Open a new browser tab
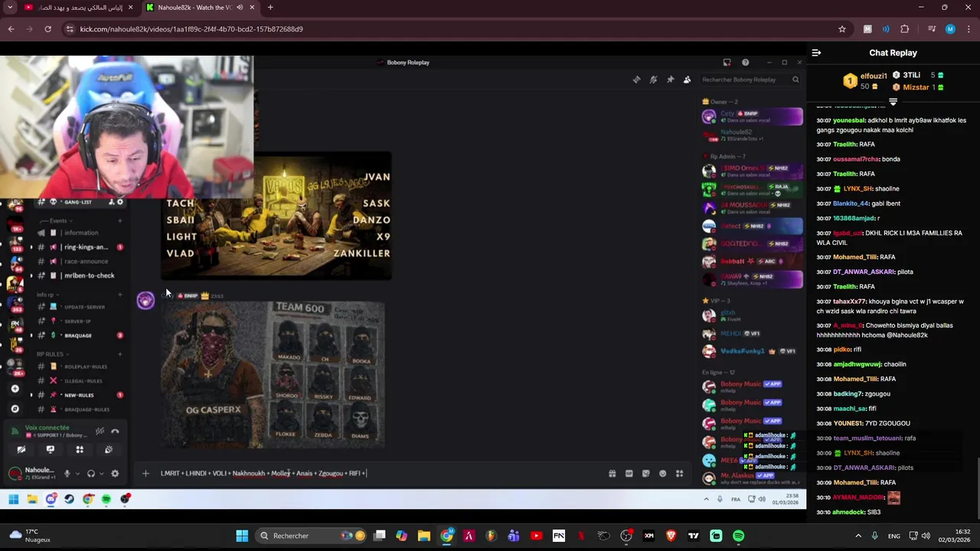 pos(270,8)
